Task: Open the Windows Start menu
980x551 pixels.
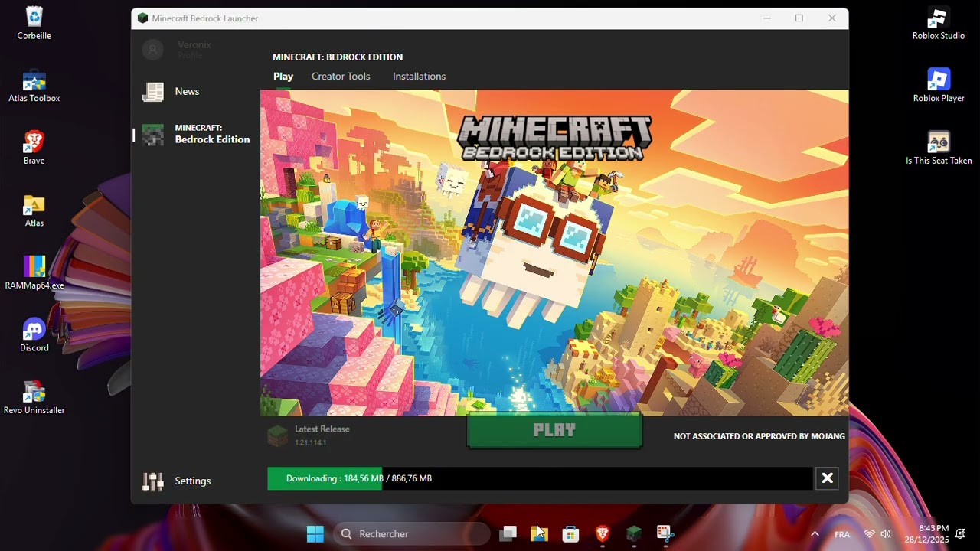Action: (x=315, y=534)
